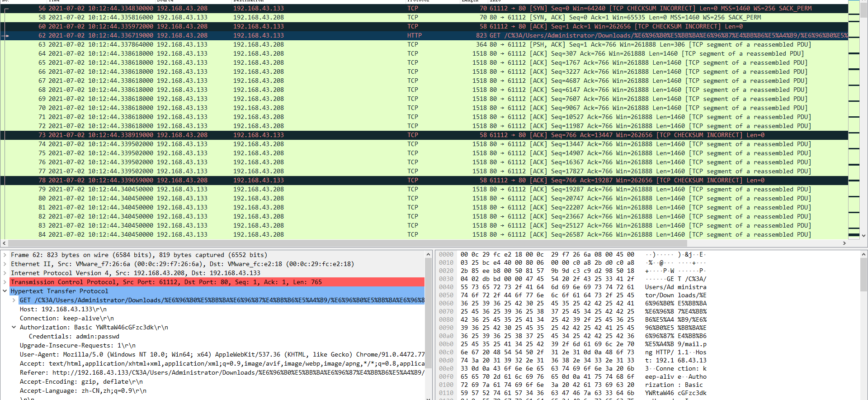Select packet 82 with Seq=23667

(x=424, y=216)
